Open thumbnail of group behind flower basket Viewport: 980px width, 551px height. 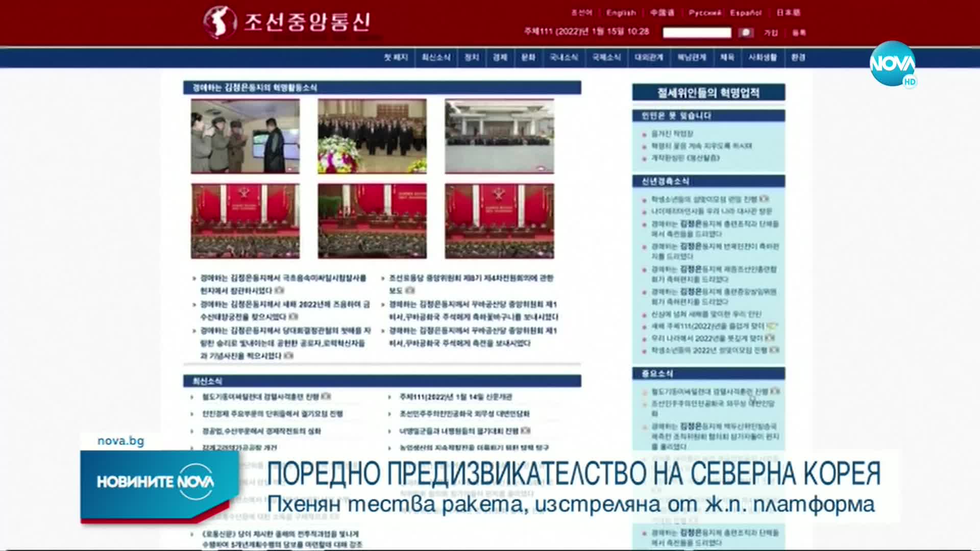coord(372,136)
